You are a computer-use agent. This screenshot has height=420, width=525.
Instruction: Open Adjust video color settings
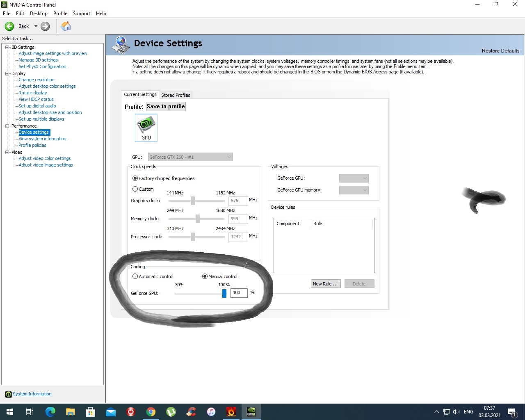(45, 158)
